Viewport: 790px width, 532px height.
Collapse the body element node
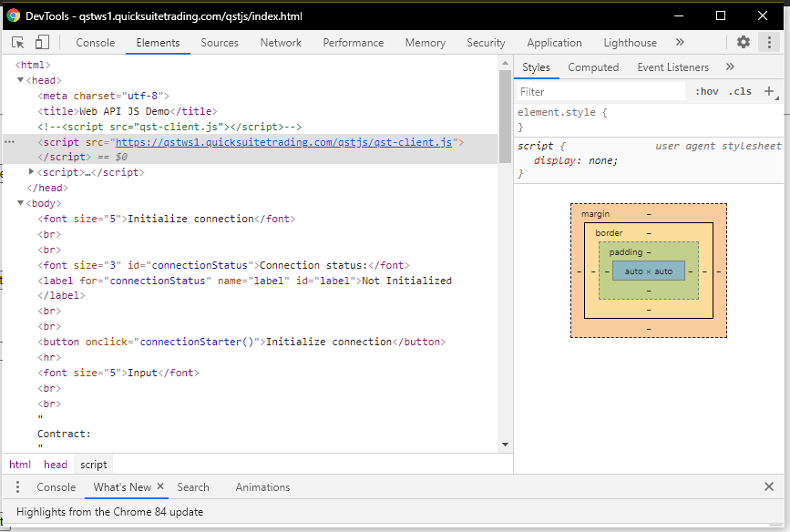[21, 203]
